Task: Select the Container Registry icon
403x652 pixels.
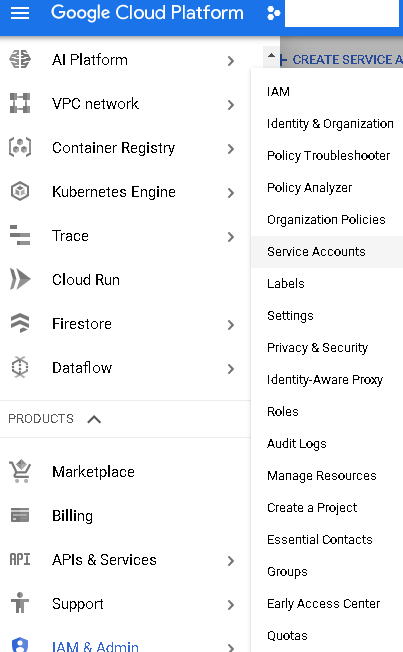Action: [x=20, y=147]
